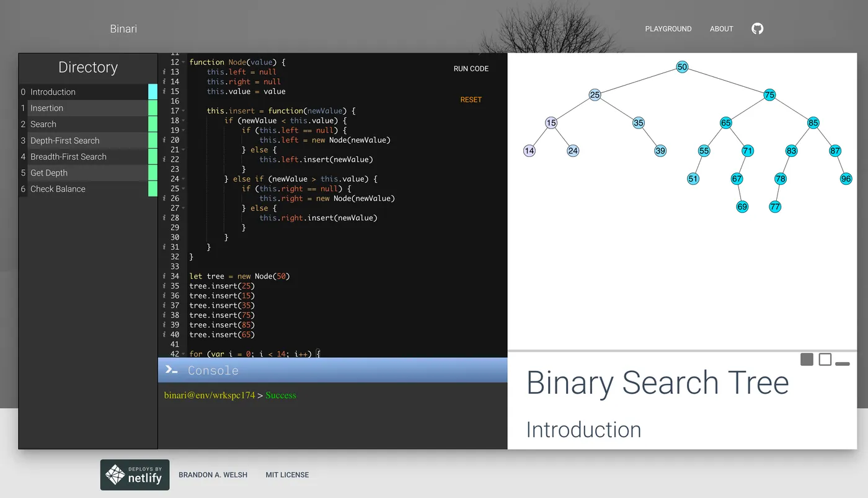Viewport: 868px width, 498px height.
Task: Click the green status swatch beside Search
Action: (153, 124)
